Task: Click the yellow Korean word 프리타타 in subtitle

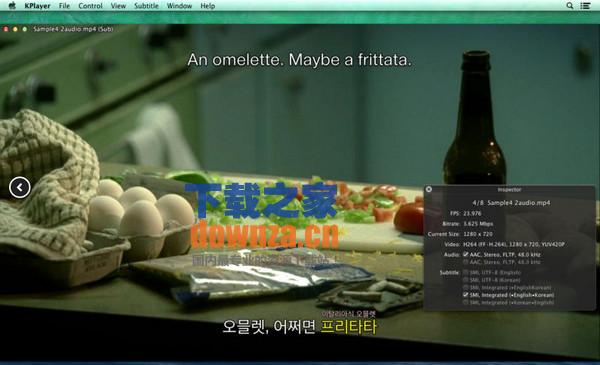Action: (348, 327)
